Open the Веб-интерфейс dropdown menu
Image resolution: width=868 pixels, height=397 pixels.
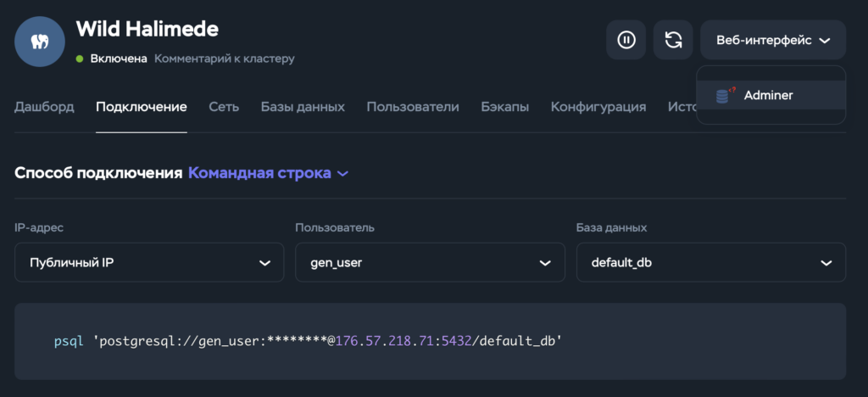pyautogui.click(x=773, y=40)
